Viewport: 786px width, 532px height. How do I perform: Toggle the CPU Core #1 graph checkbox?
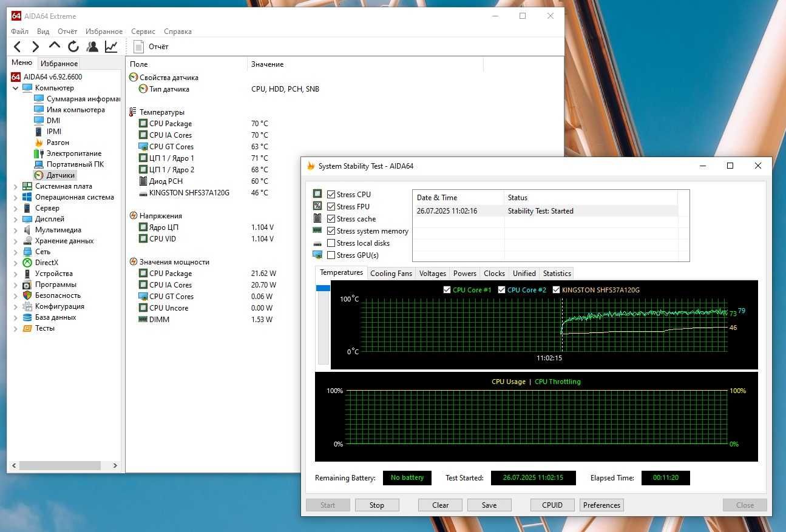(x=447, y=290)
